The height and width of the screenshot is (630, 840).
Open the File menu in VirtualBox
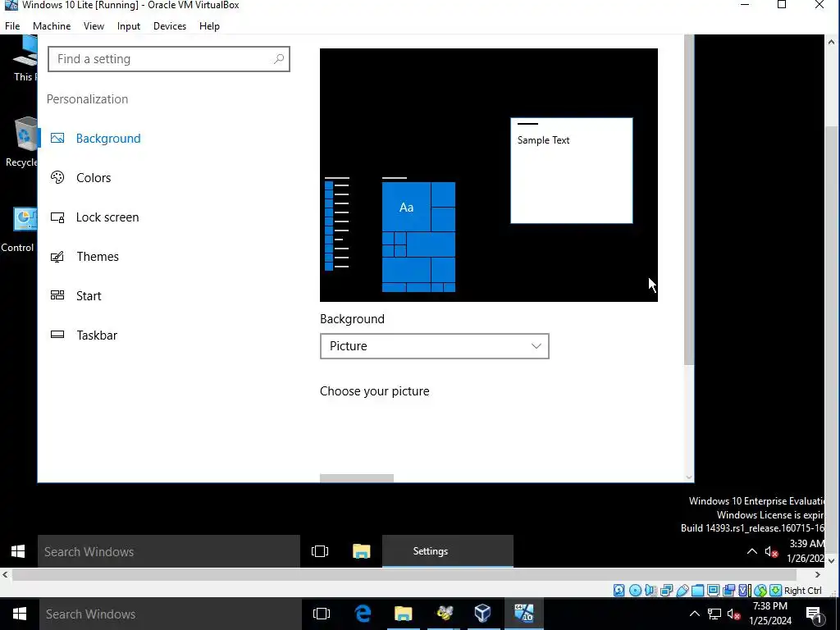click(12, 25)
